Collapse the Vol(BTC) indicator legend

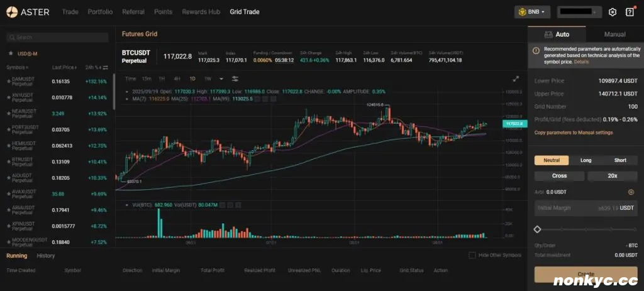(127, 204)
